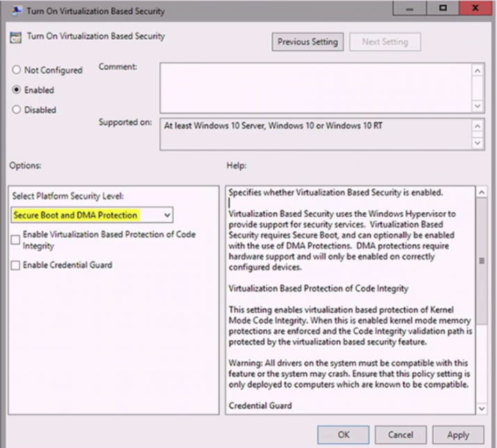Viewport: 497px width, 448px height.
Task: Click the Help pane scroll down arrow
Action: pos(482,408)
